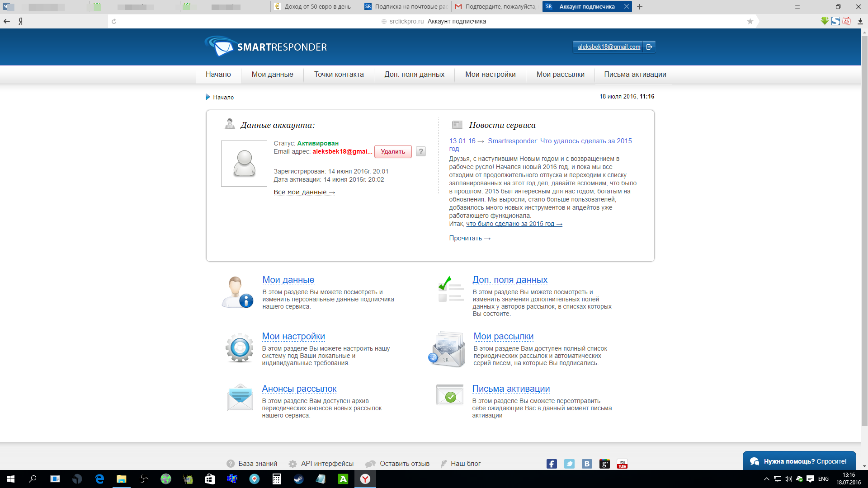The width and height of the screenshot is (868, 488).
Task: Open the Все мои данные link
Action: 304,192
